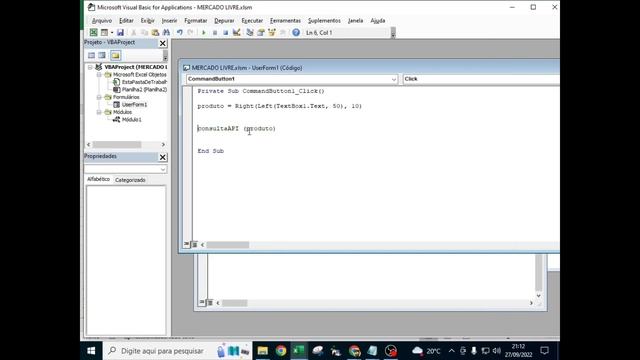Viewport: 640px width, 360px height.
Task: Toggle Folders button in Project panel
Action: tap(116, 55)
